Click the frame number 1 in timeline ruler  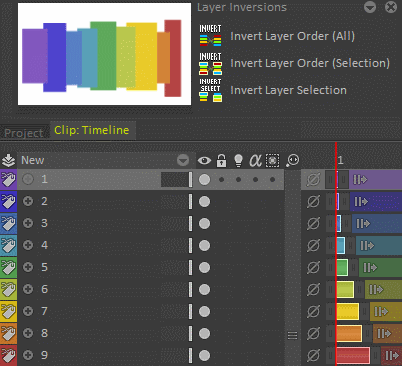point(340,160)
